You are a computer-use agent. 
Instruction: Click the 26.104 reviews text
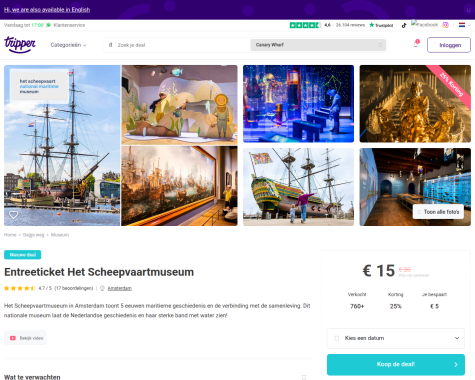(350, 25)
